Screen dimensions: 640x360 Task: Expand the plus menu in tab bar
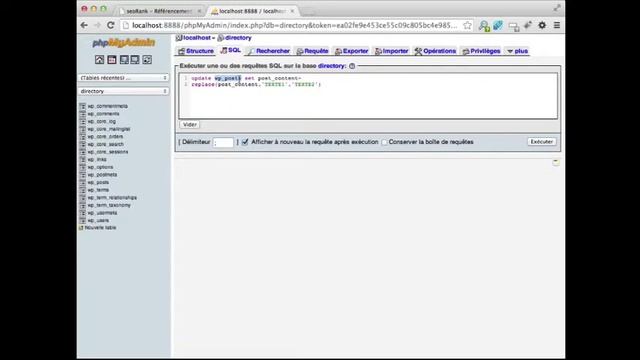click(518, 51)
